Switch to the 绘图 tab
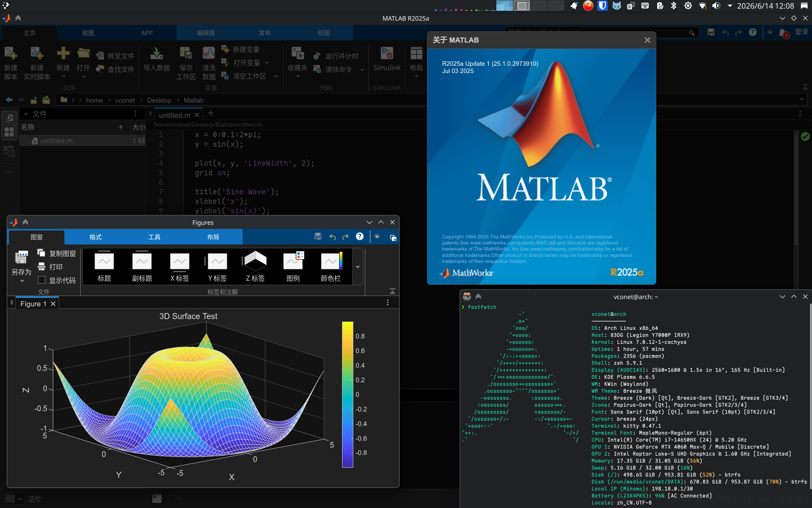The height and width of the screenshot is (508, 812). [88, 33]
